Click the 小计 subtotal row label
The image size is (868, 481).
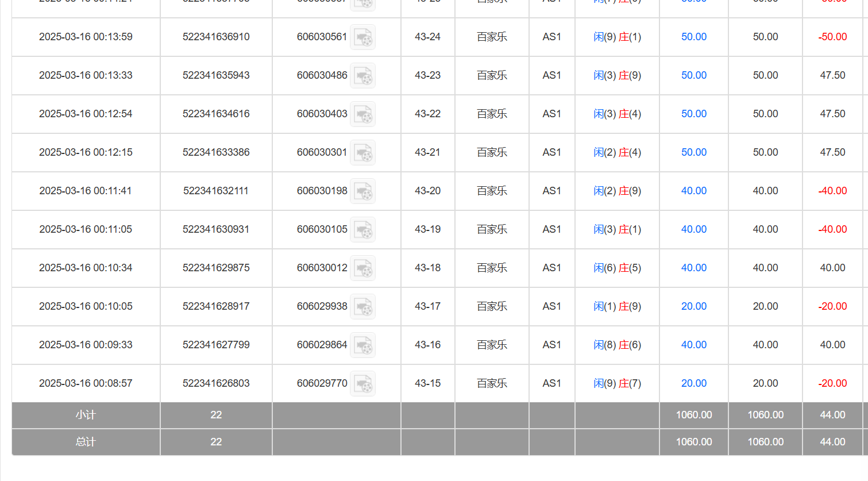pyautogui.click(x=86, y=415)
